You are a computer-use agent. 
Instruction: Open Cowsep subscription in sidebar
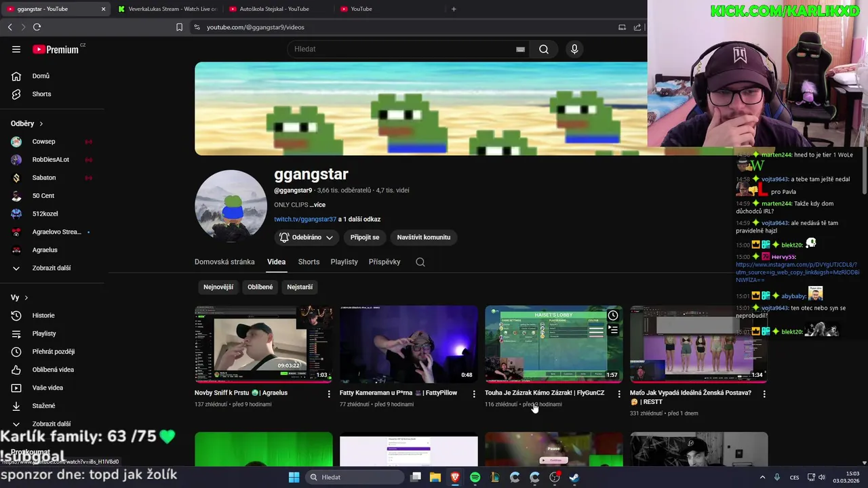[44, 142]
